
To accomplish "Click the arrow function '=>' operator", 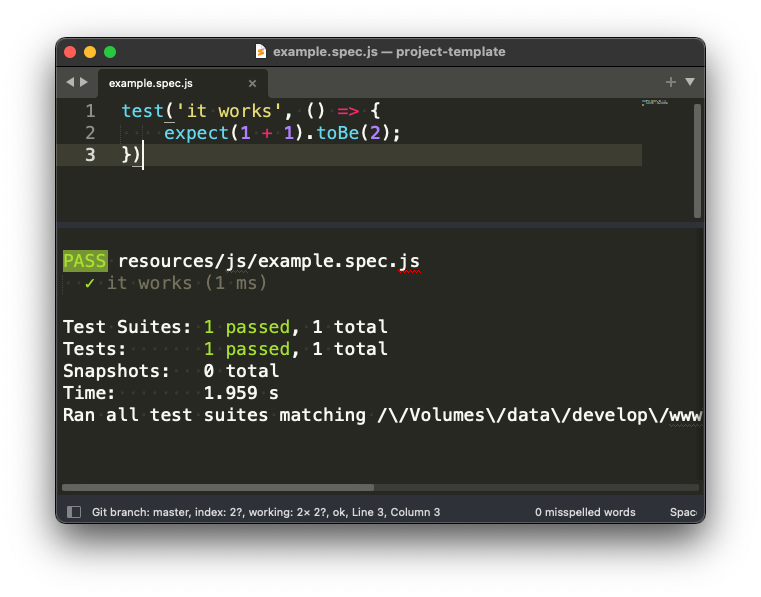I will point(348,111).
